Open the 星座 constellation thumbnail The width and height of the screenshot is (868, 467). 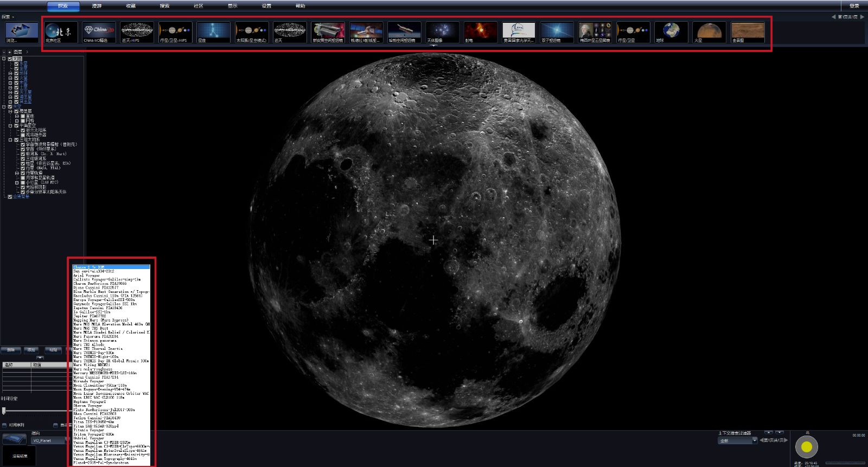[213, 31]
